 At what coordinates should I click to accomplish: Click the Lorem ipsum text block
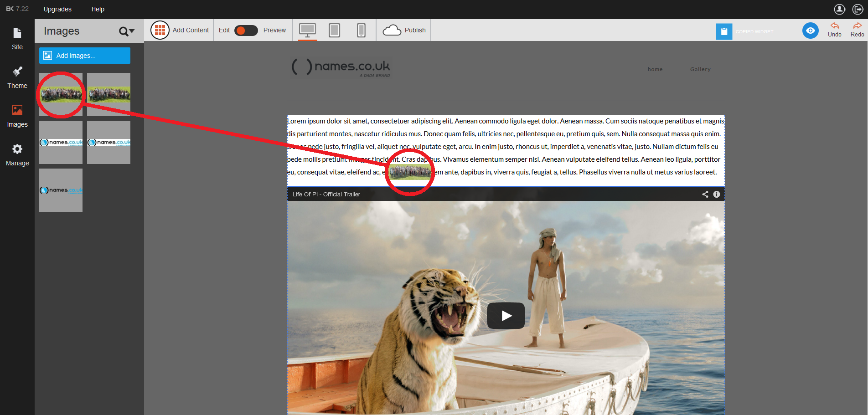[506, 146]
